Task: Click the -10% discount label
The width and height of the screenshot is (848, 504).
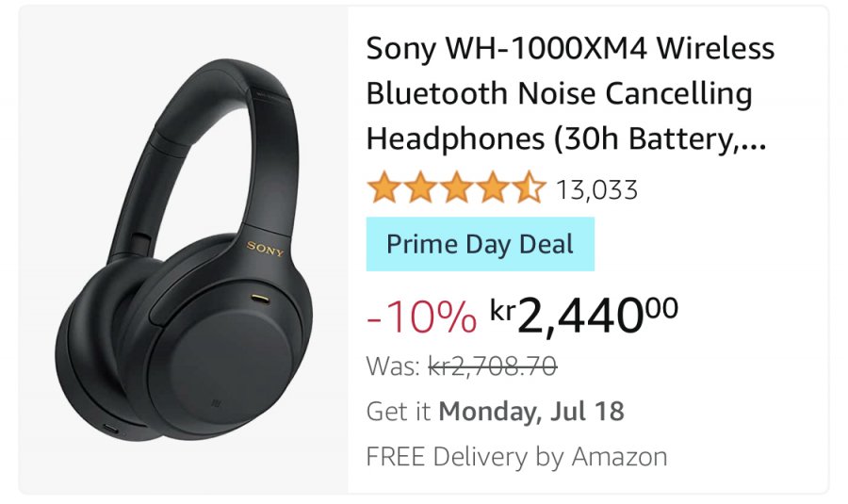Action: tap(422, 317)
